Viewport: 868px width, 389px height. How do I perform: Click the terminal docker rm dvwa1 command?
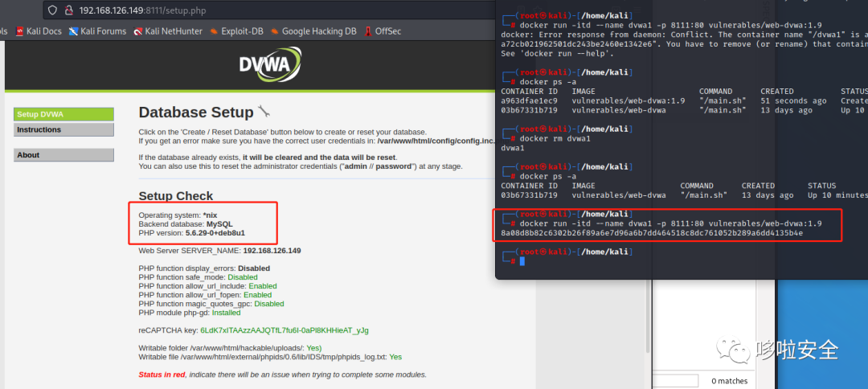(555, 138)
